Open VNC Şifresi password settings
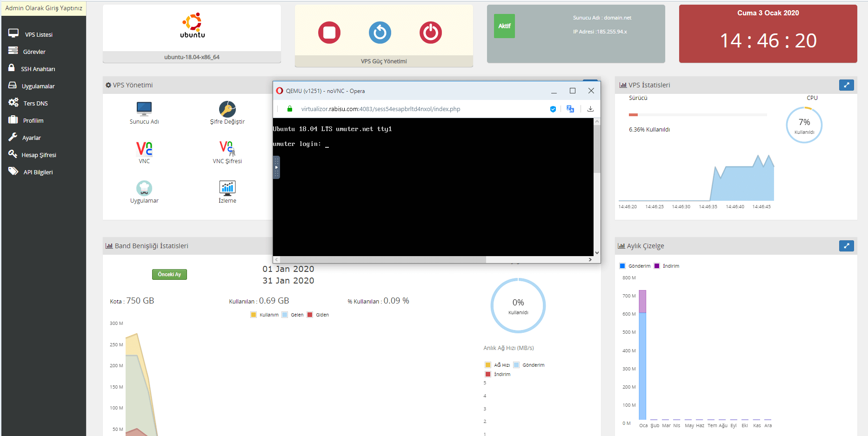 (x=227, y=152)
